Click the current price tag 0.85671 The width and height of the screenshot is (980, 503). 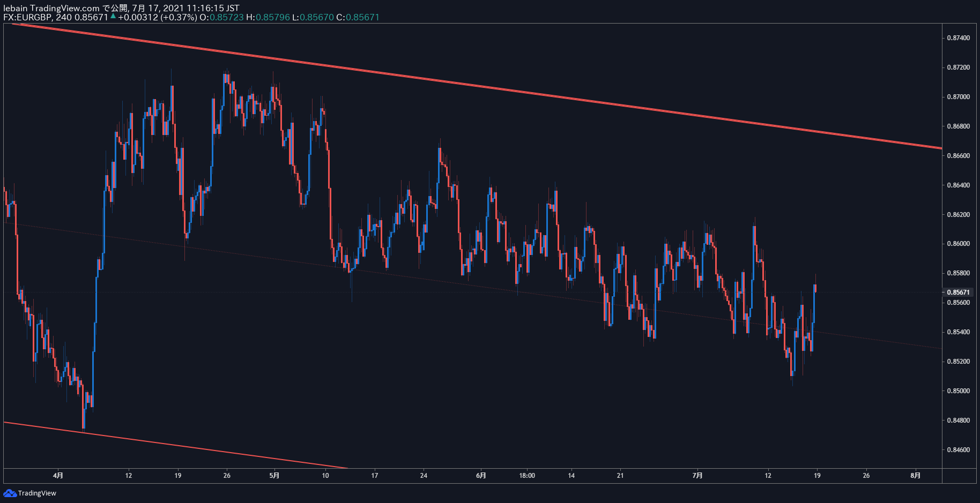point(958,292)
